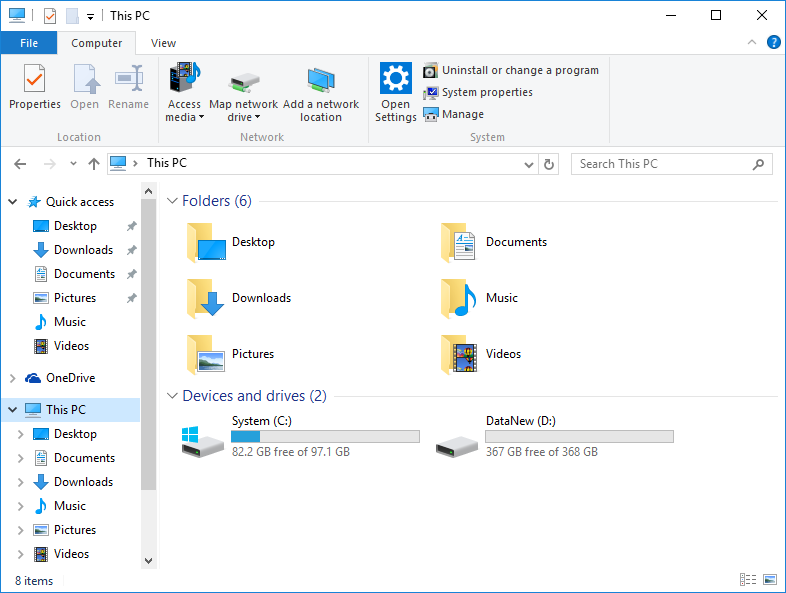
Task: Open the Desktop folder in Folders
Action: point(231,242)
